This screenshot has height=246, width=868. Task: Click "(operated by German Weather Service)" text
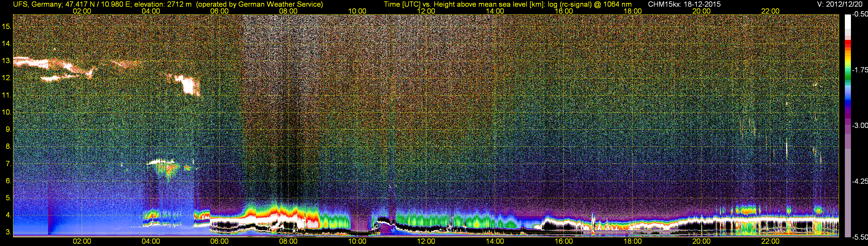click(x=260, y=4)
